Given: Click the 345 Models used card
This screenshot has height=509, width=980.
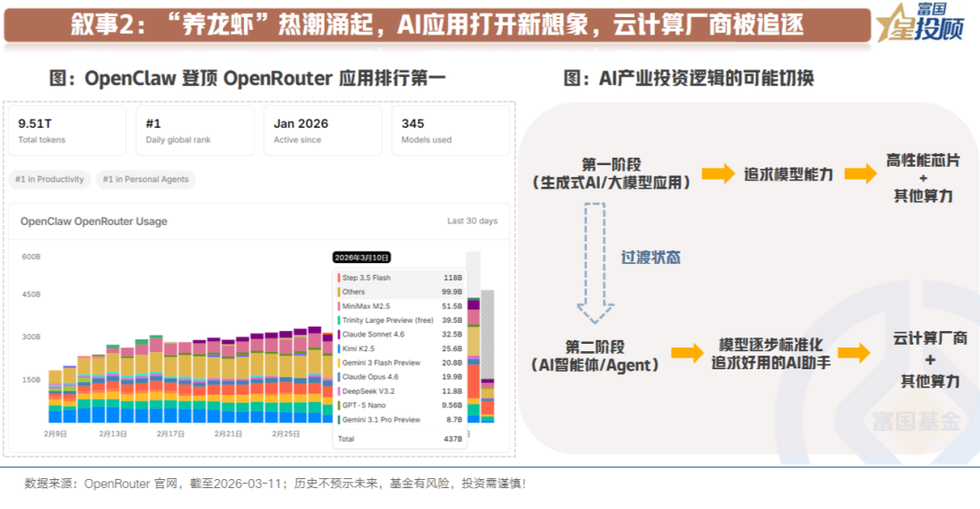Looking at the screenshot, I should 451,131.
